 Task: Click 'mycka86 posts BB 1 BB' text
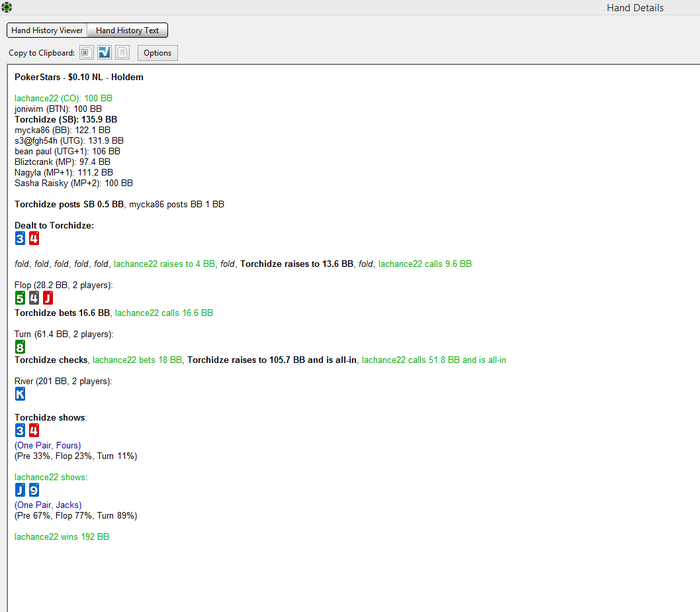(x=177, y=204)
